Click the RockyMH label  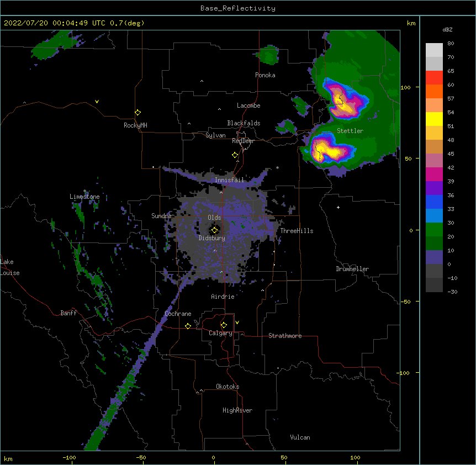(x=135, y=125)
